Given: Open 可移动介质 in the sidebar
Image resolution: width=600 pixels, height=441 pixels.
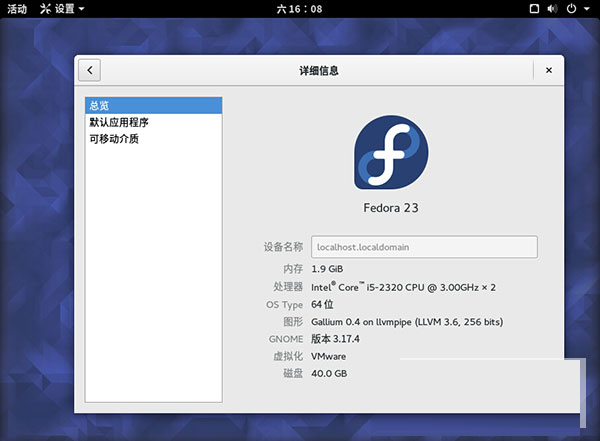Looking at the screenshot, I should click(x=153, y=139).
